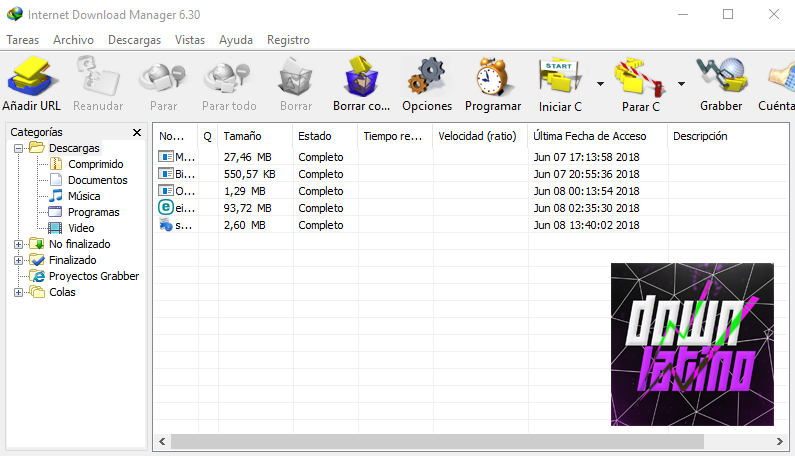This screenshot has width=795, height=456.
Task: Open the Archivo menu
Action: pos(74,40)
